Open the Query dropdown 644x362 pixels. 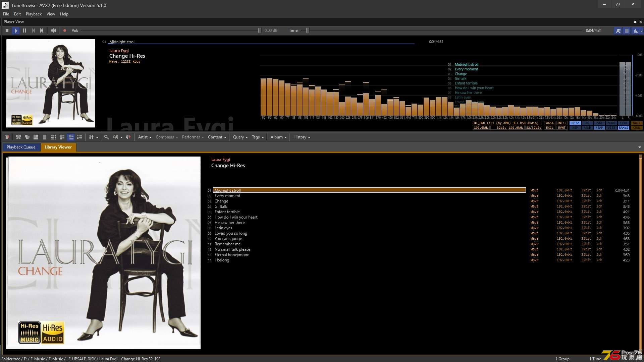pyautogui.click(x=240, y=137)
